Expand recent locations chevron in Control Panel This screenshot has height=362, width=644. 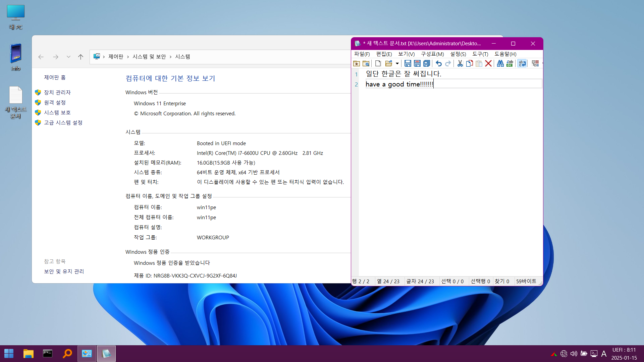click(68, 57)
